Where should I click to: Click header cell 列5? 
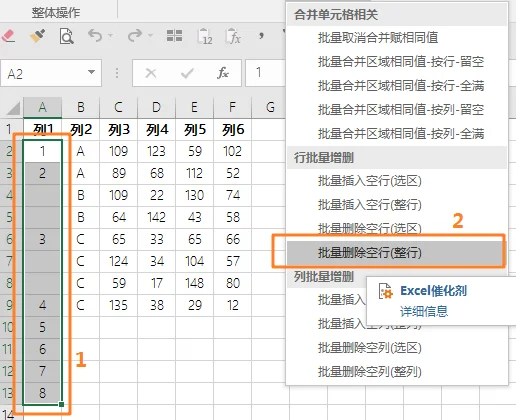click(x=194, y=129)
